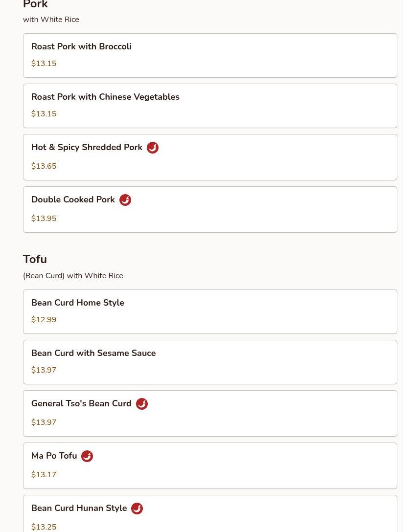Click spicy icon beside General Tso's Bean Curd

[142, 404]
